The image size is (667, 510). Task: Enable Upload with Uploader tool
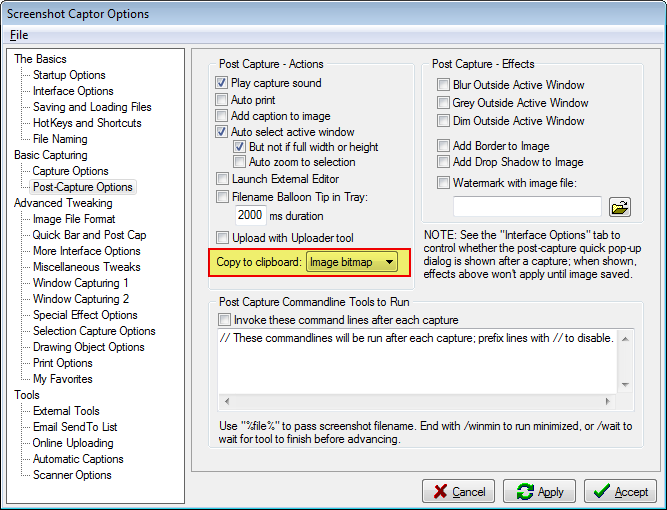(222, 238)
